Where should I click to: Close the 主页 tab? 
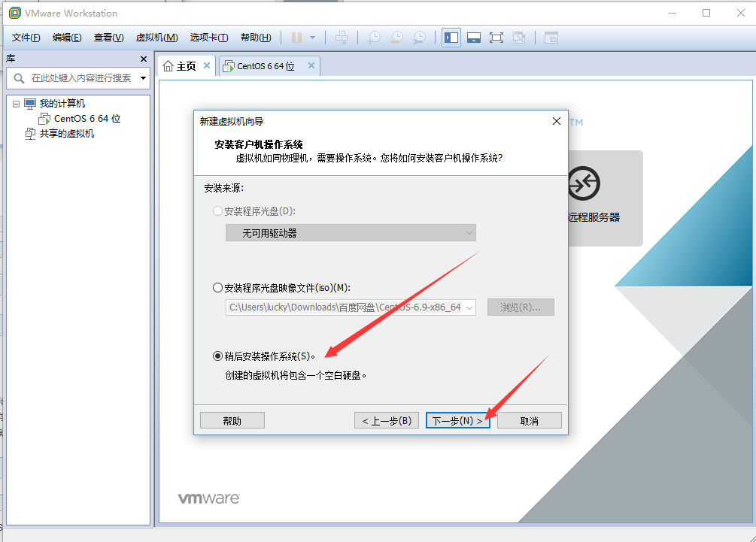click(206, 65)
